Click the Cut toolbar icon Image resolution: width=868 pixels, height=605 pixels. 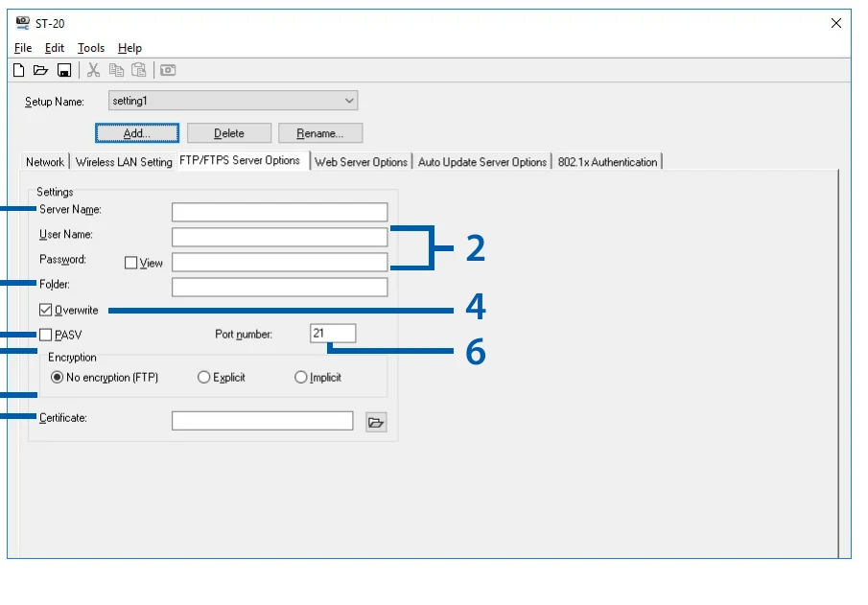coord(93,70)
